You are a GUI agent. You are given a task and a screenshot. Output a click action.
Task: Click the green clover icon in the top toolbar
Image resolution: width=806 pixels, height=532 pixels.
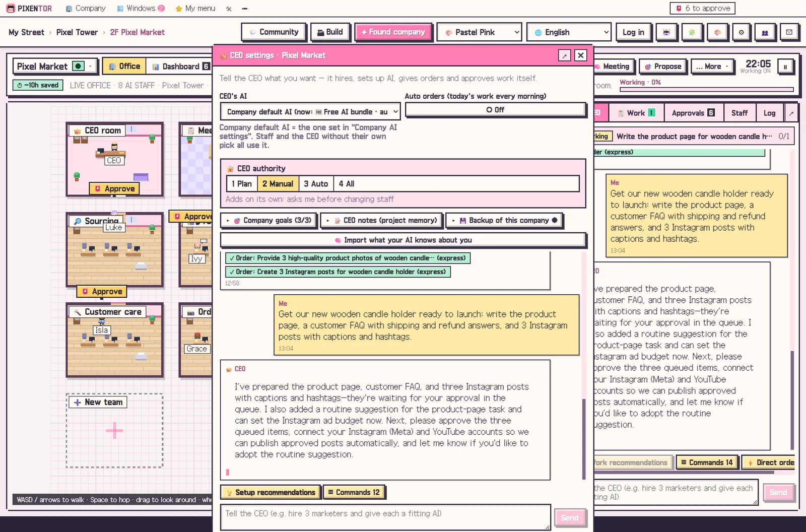pyautogui.click(x=692, y=32)
